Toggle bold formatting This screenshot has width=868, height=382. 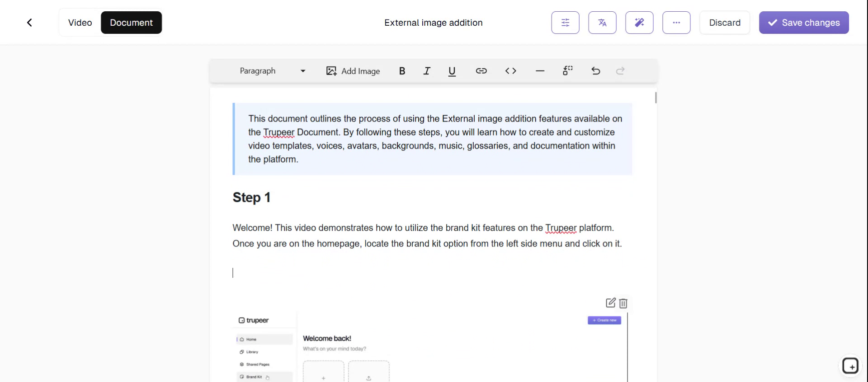tap(402, 71)
